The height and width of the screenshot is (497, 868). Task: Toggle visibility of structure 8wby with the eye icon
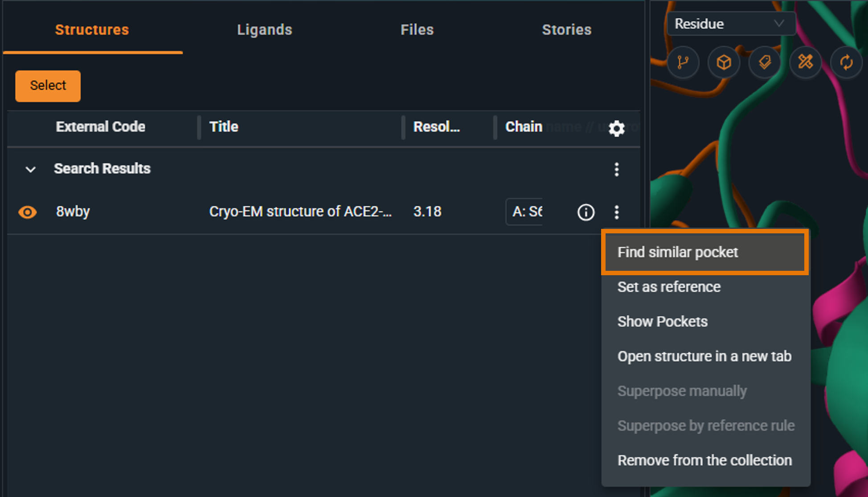[27, 212]
